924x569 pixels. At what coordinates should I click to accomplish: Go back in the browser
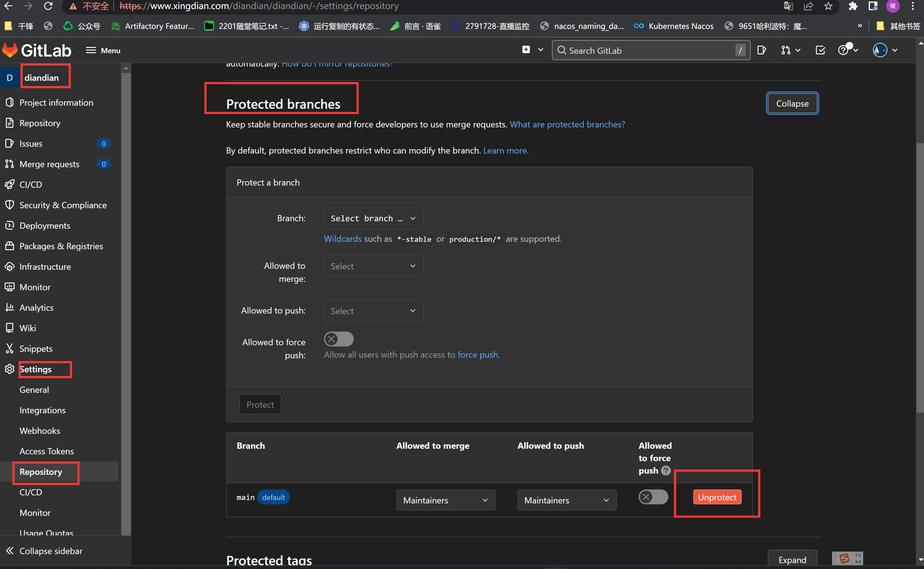8,6
